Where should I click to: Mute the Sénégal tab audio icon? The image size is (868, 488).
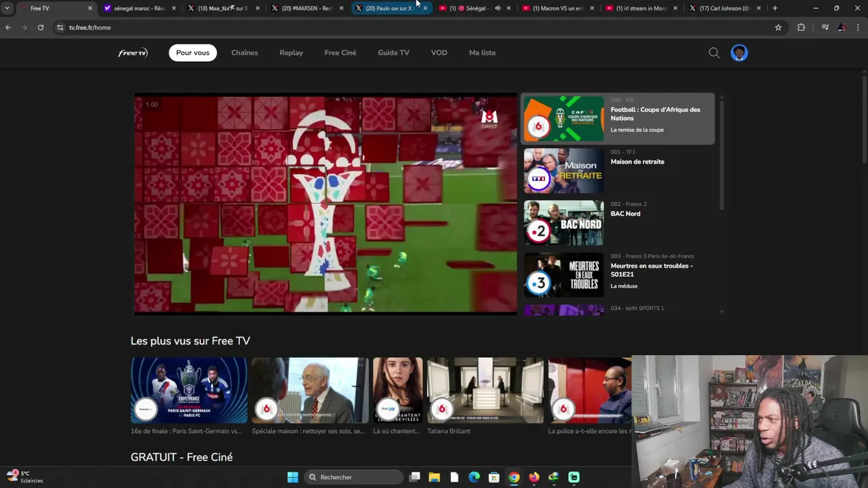[x=497, y=8]
